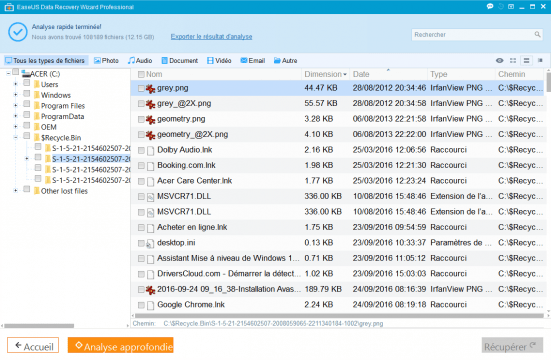Check the $Recycle.Bin folder checkbox

[x=27, y=136]
